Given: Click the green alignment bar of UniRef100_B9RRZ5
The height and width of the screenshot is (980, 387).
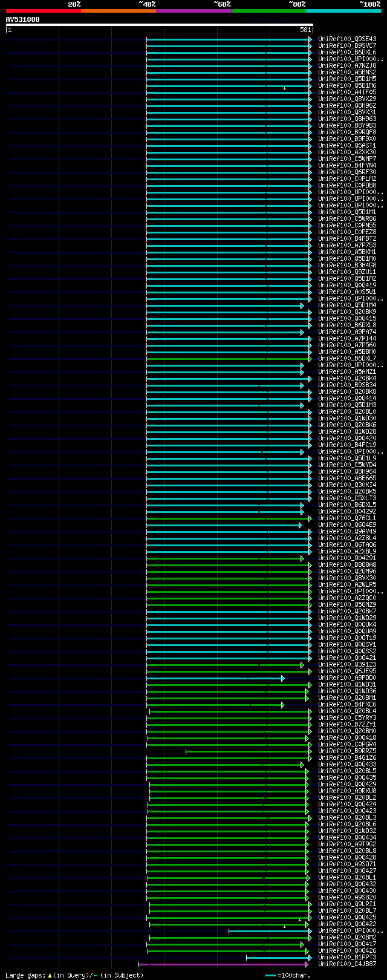Looking at the screenshot, I should [x=247, y=751].
